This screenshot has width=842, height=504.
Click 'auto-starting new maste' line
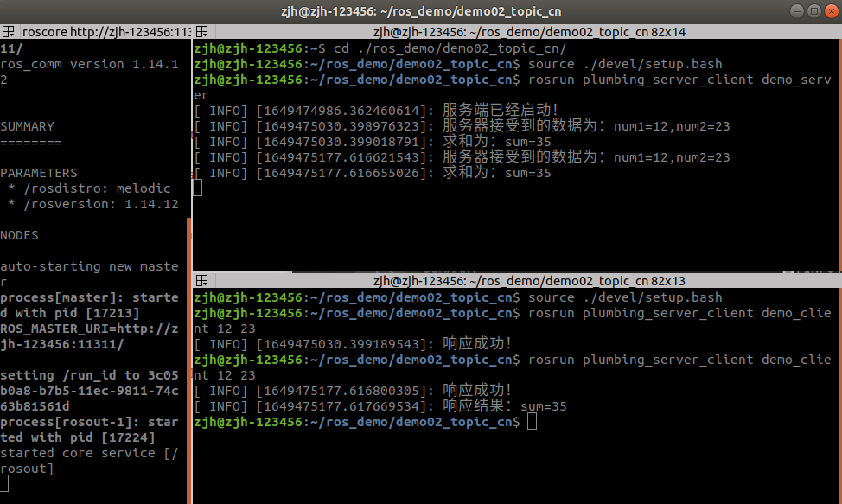coord(89,266)
